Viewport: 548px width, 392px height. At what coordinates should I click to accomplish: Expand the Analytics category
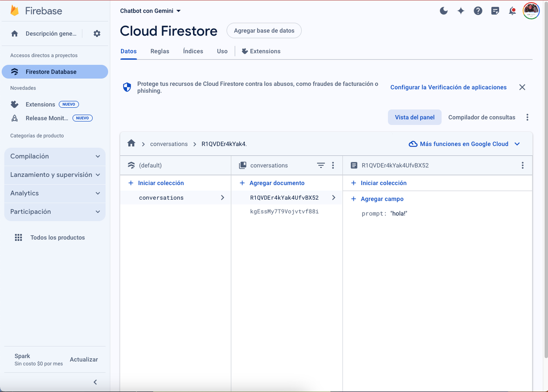(55, 193)
